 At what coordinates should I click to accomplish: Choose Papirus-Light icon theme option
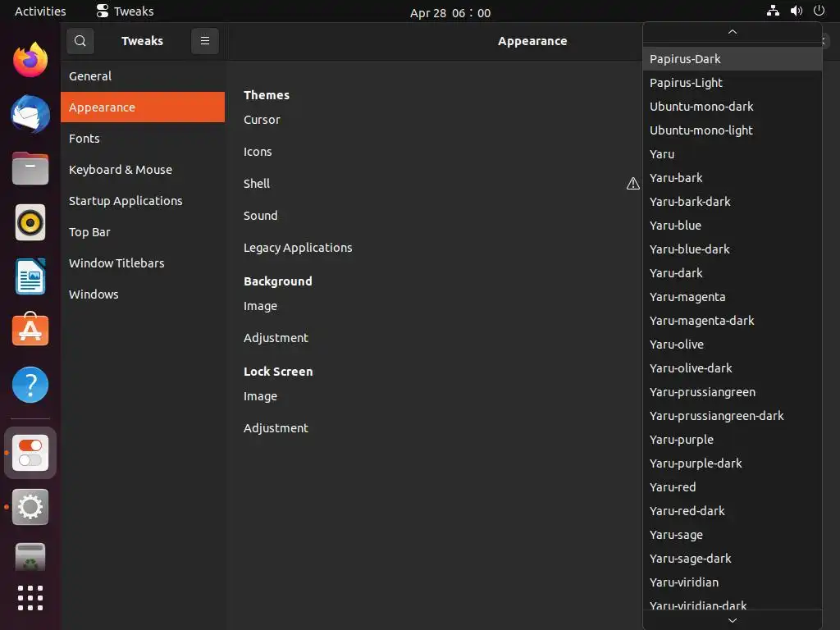[x=686, y=83]
